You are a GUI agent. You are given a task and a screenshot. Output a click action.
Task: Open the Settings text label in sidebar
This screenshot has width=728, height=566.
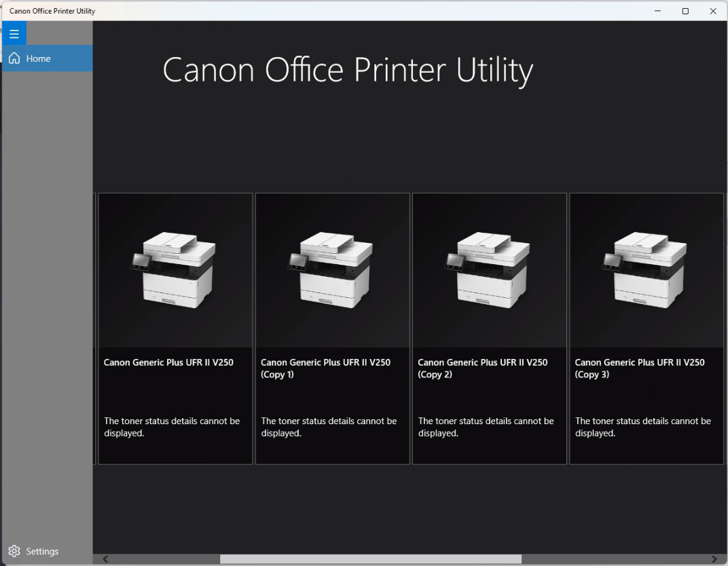coord(42,552)
